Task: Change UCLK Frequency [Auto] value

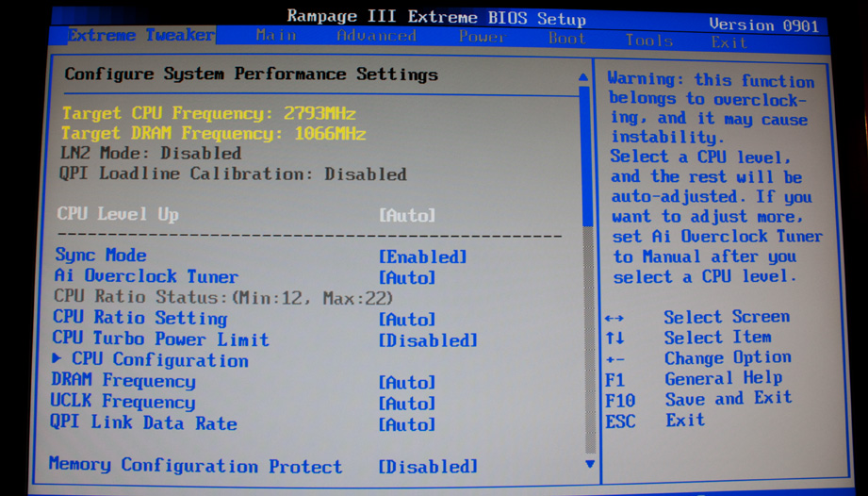Action: pyautogui.click(x=407, y=404)
